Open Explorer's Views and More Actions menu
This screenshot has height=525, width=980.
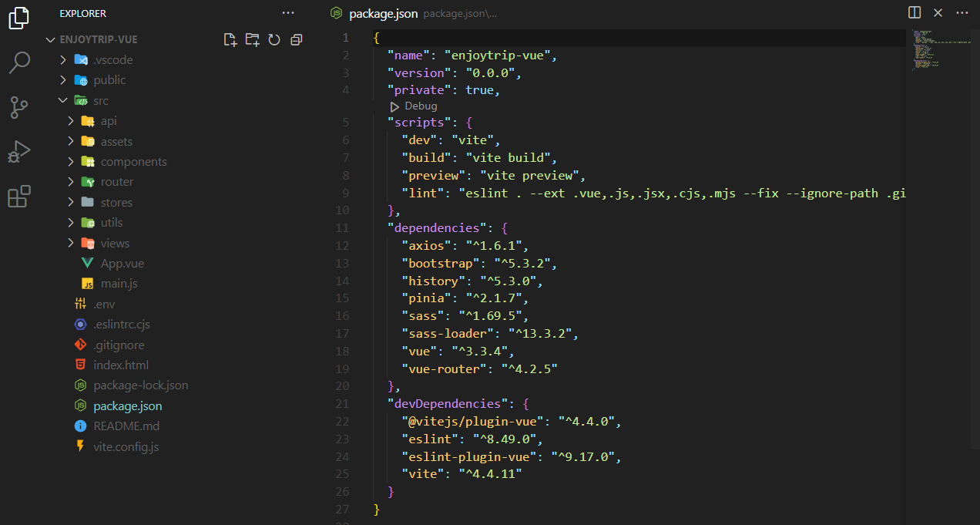288,13
